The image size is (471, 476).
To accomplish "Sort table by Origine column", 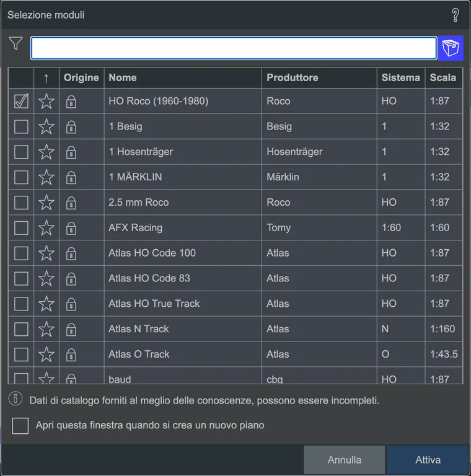I will 81,78.
